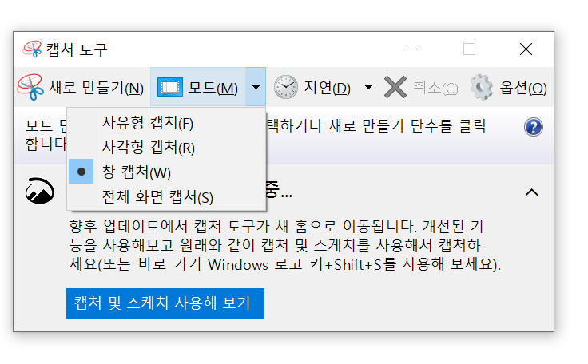The width and height of the screenshot is (588, 364).
Task: Click the 모드(M) button label
Action: 213,88
